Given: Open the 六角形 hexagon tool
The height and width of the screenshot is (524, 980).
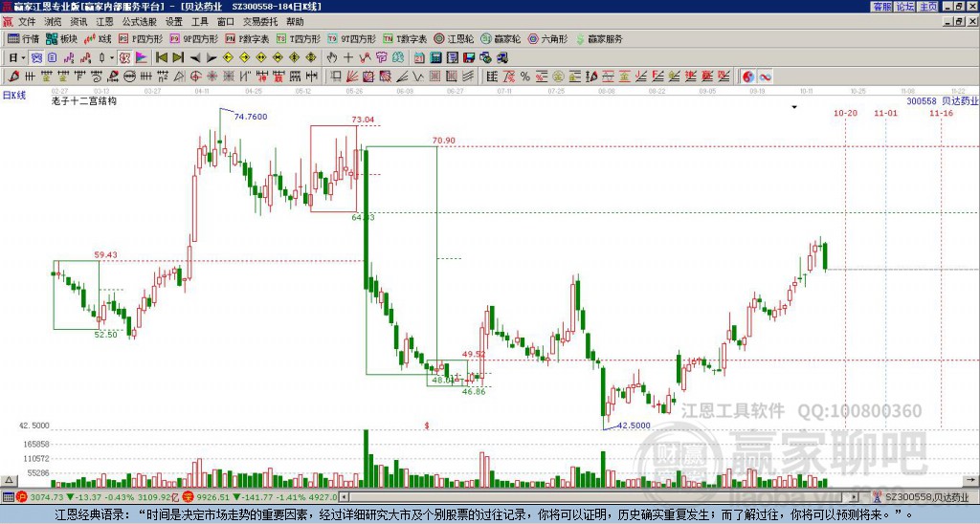Looking at the screenshot, I should [547, 38].
